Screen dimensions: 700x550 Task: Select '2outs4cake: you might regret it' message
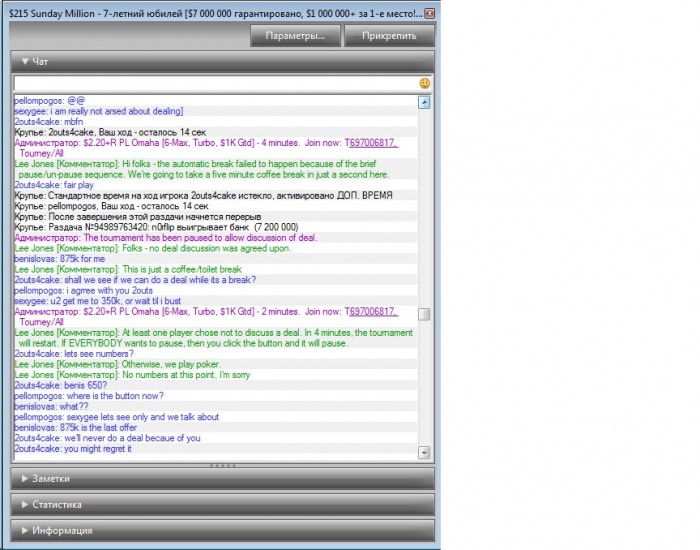[73, 449]
